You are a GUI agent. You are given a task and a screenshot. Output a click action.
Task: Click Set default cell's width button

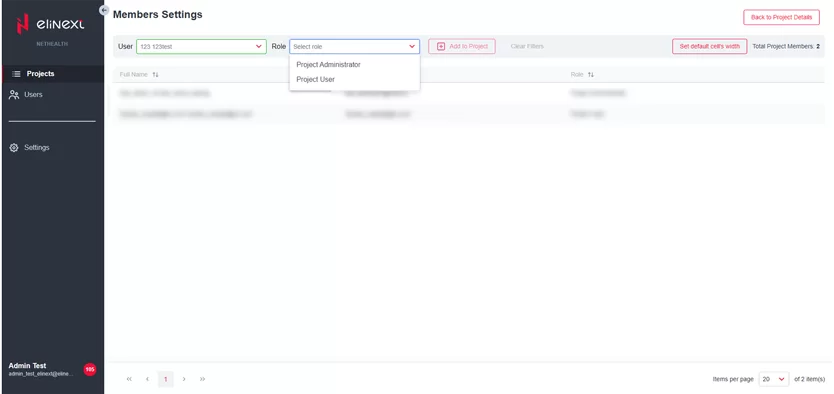(x=710, y=46)
